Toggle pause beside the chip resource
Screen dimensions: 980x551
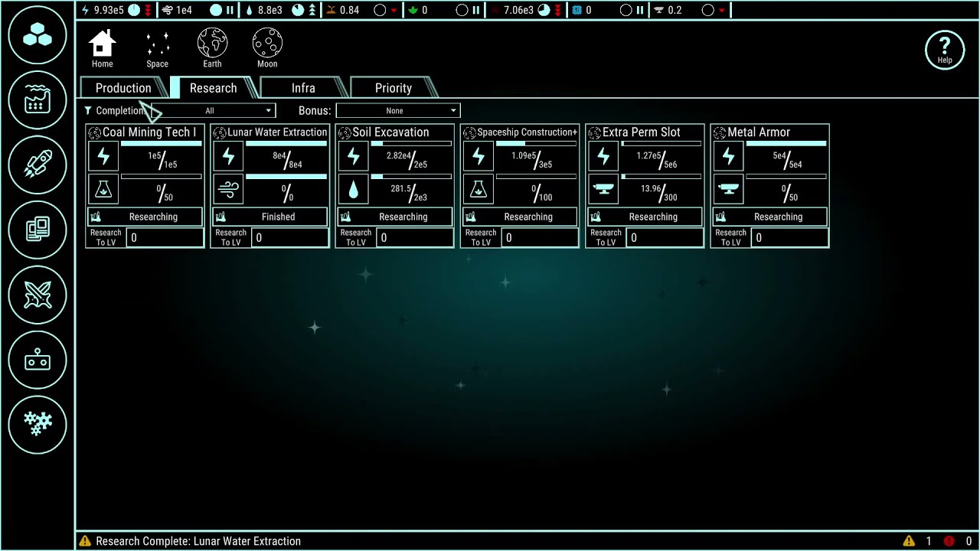(639, 10)
